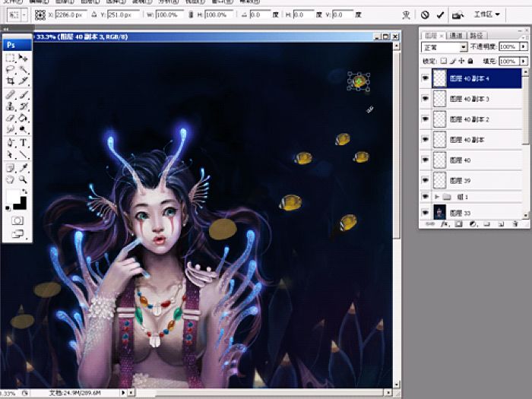Open the 工作区 workspace dropdown
Image resolution: width=532 pixels, height=399 pixels.
(487, 14)
